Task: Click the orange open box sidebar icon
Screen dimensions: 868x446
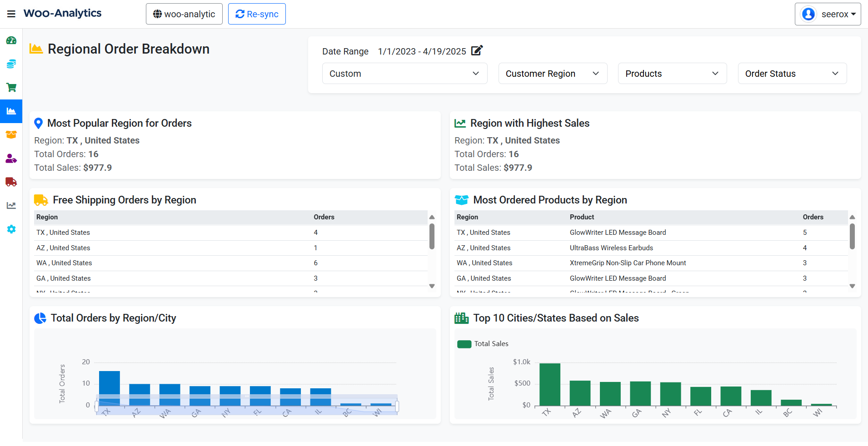Action: (11, 135)
